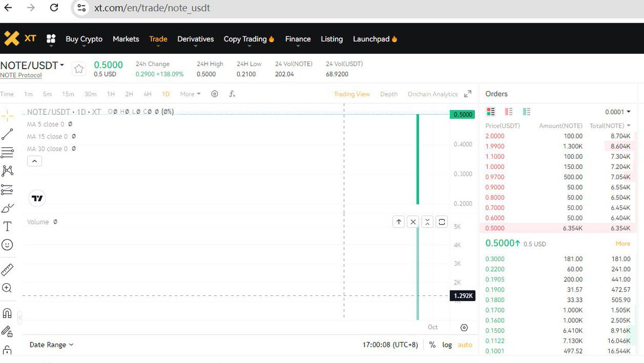
Task: Open the Date Range dropdown
Action: click(x=52, y=345)
